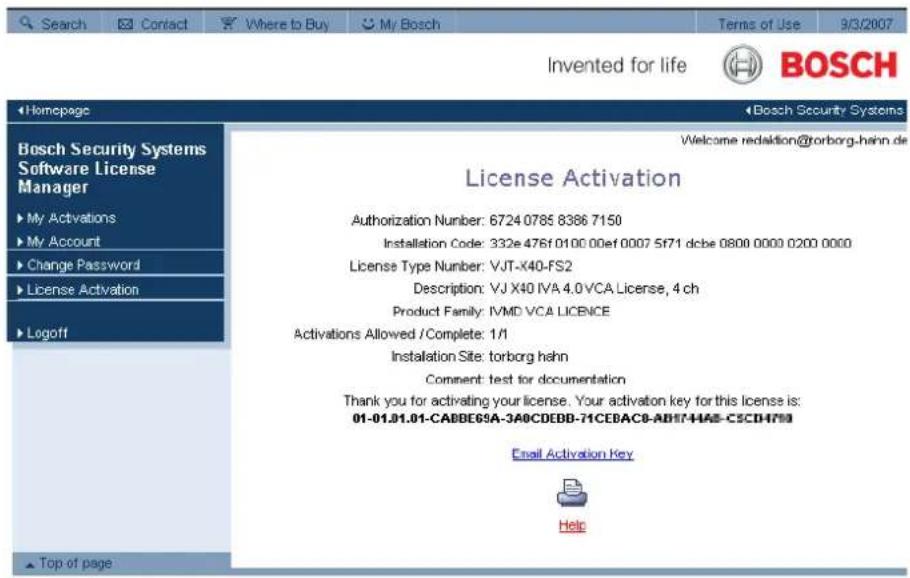Image resolution: width=910 pixels, height=578 pixels.
Task: Select the activation key text
Action: tap(572, 418)
